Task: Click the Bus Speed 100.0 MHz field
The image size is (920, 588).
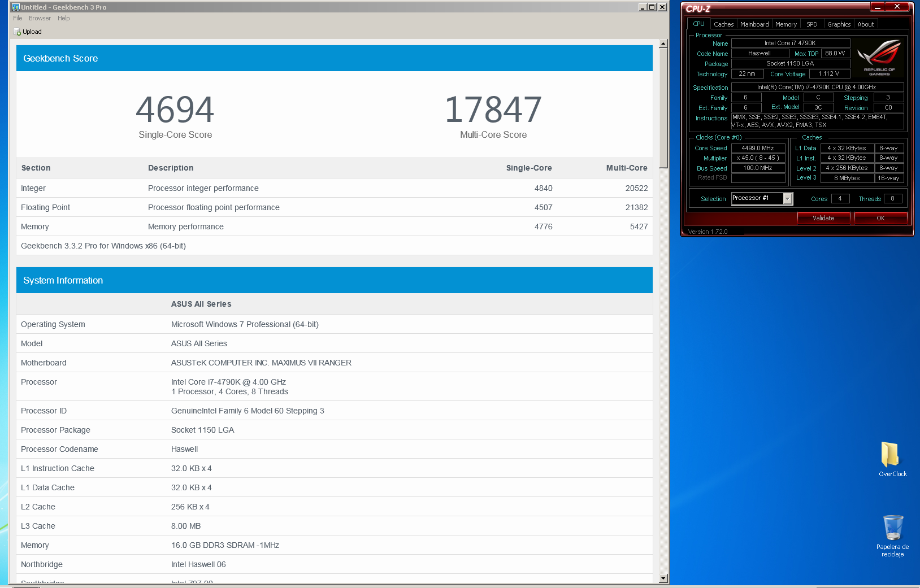Action: pyautogui.click(x=758, y=168)
